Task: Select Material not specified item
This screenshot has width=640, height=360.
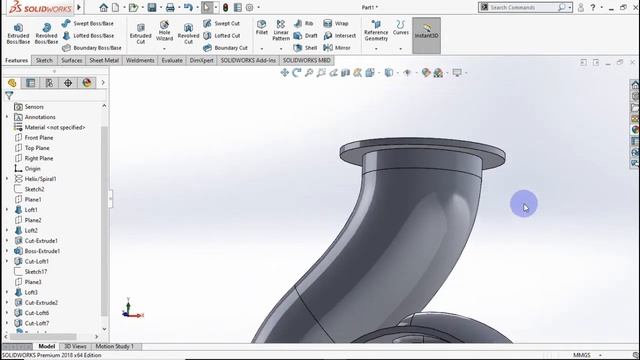Action: coord(55,127)
